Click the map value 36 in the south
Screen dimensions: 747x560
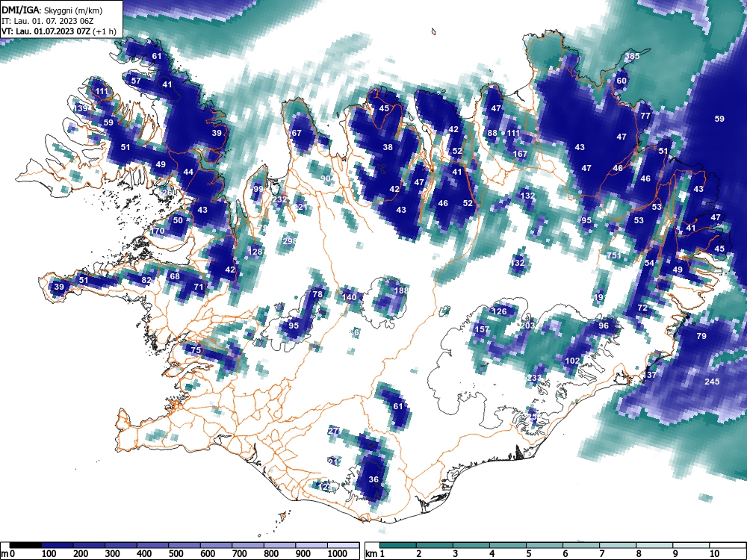[373, 479]
